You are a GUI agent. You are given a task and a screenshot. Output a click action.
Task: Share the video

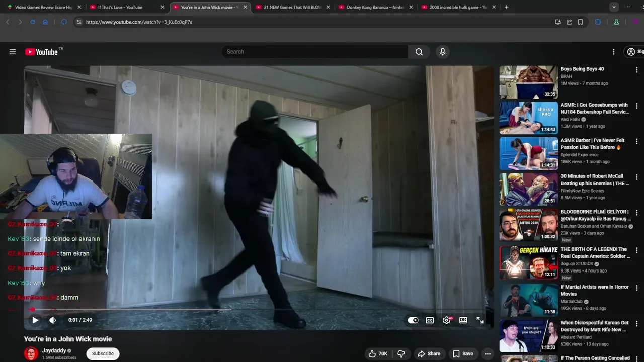pyautogui.click(x=429, y=354)
